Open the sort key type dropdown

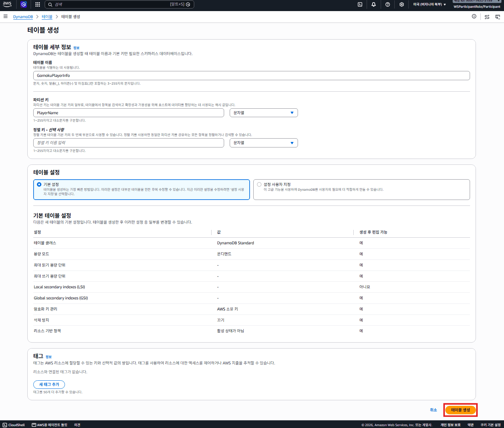[x=264, y=143]
